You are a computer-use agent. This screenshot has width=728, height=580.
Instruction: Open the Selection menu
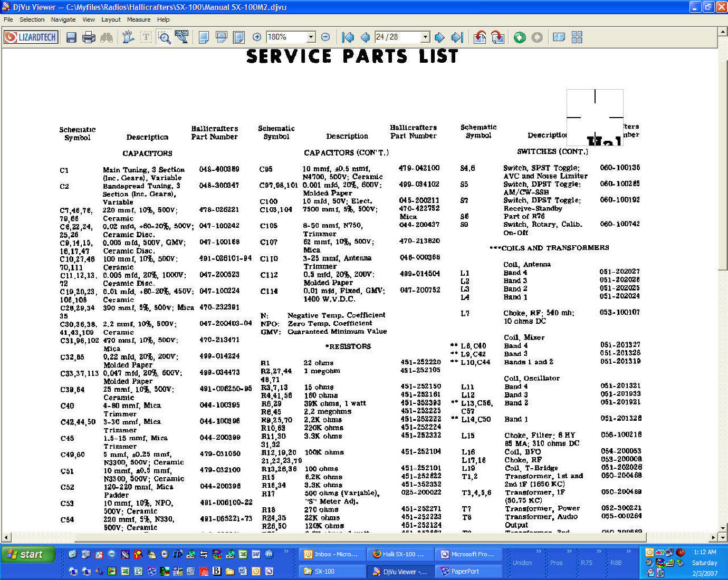32,20
